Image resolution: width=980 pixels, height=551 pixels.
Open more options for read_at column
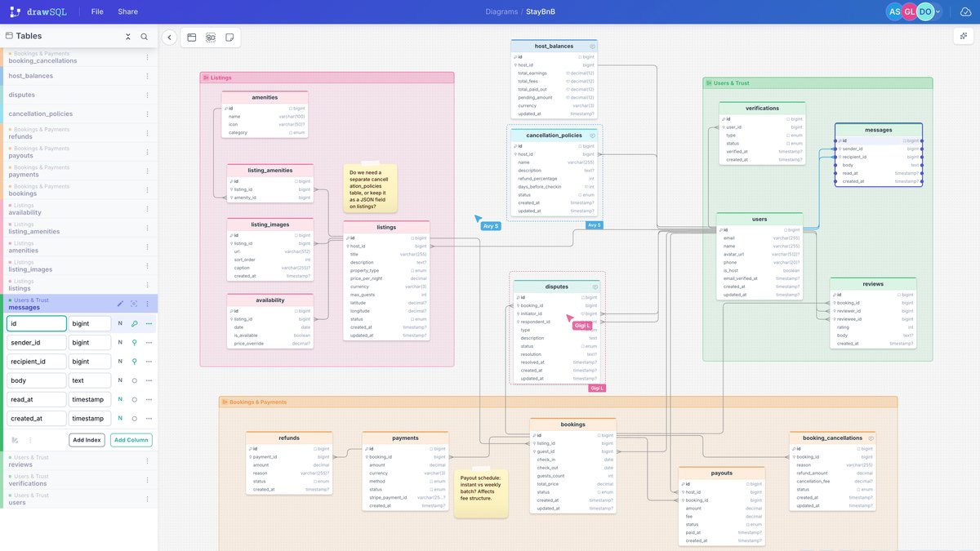point(149,399)
